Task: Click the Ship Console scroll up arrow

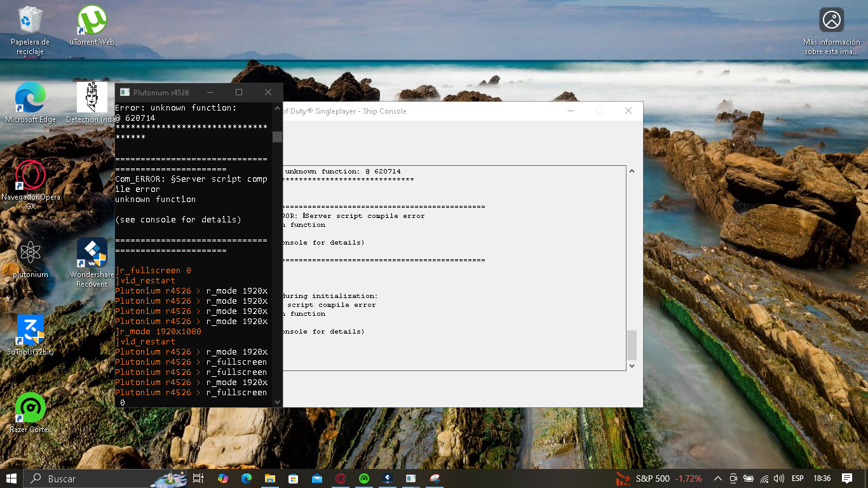Action: click(632, 171)
